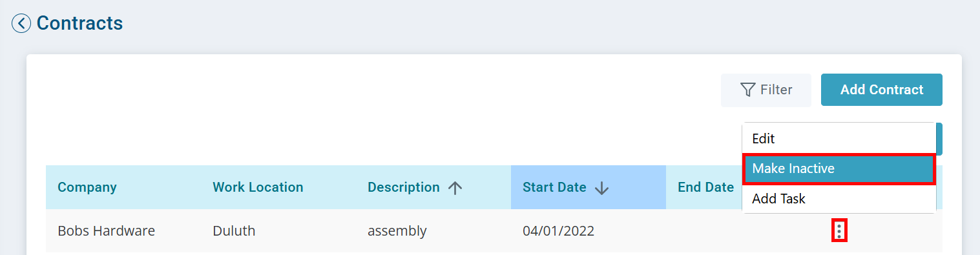Sort by the End Date column header
The image size is (980, 255).
tap(705, 187)
